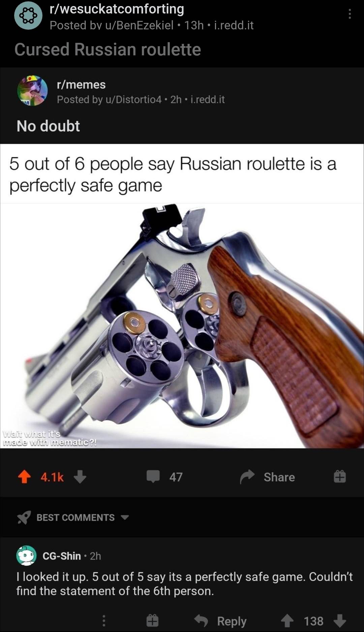
Task: Downvote CG-Shin's comment
Action: point(340,621)
